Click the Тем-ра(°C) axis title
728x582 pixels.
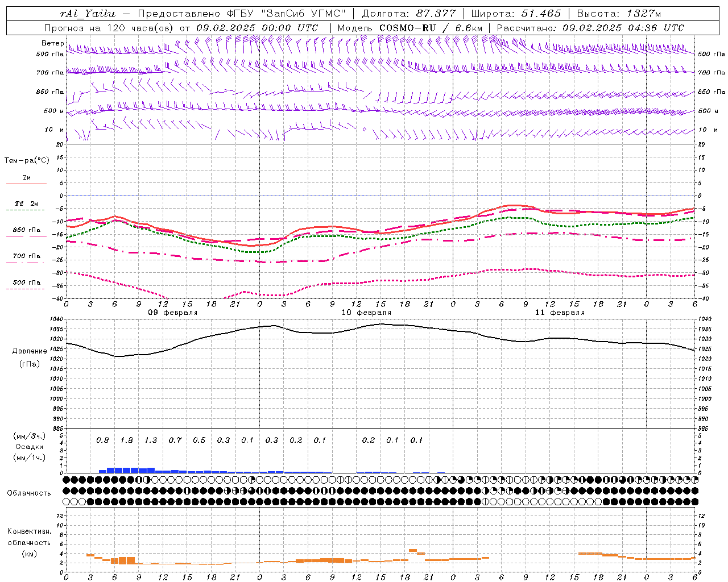(x=27, y=161)
